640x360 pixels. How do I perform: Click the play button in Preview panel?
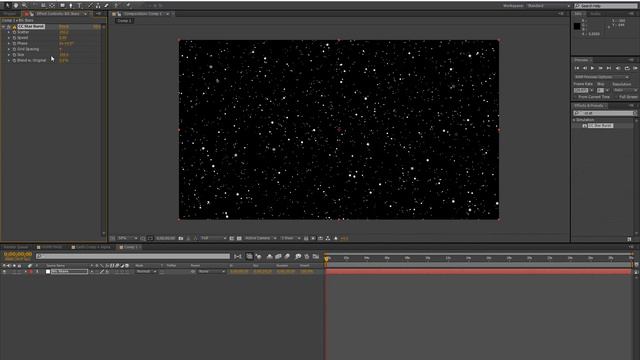tap(592, 68)
